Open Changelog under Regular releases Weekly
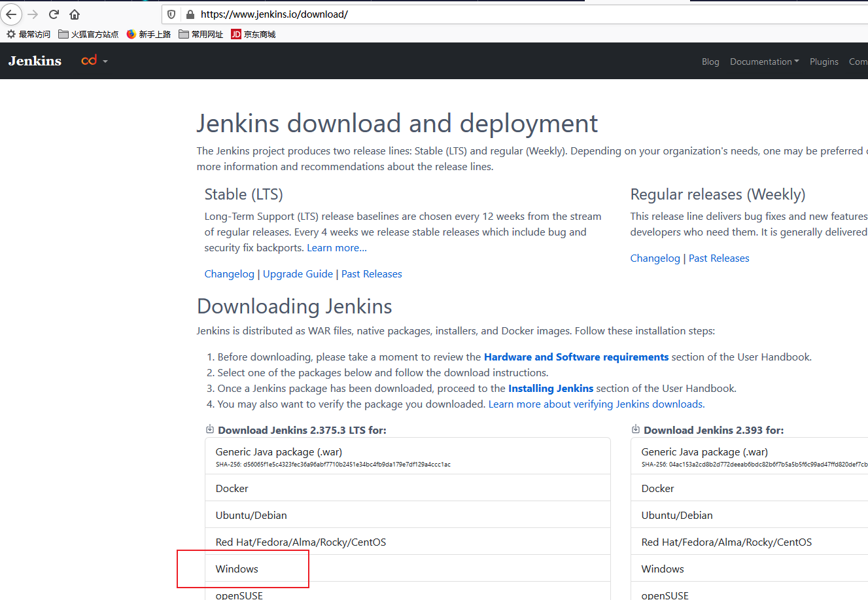868x600 pixels. (655, 258)
